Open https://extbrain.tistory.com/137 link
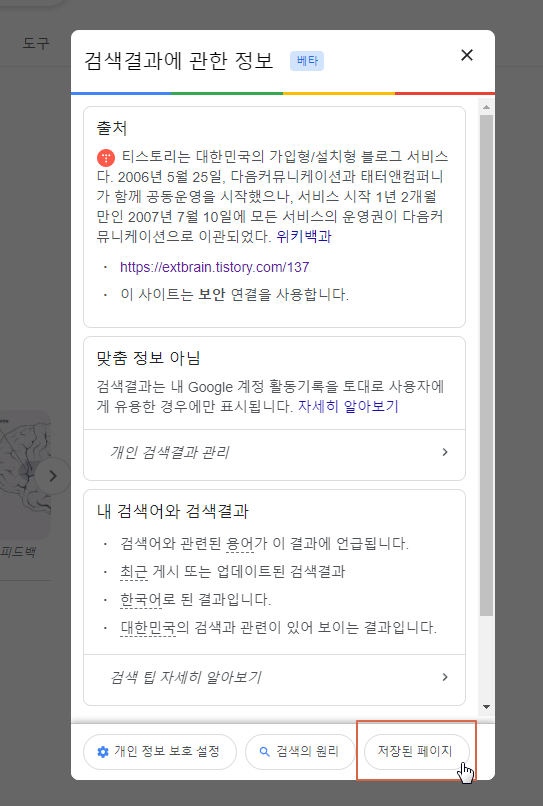 [x=214, y=267]
